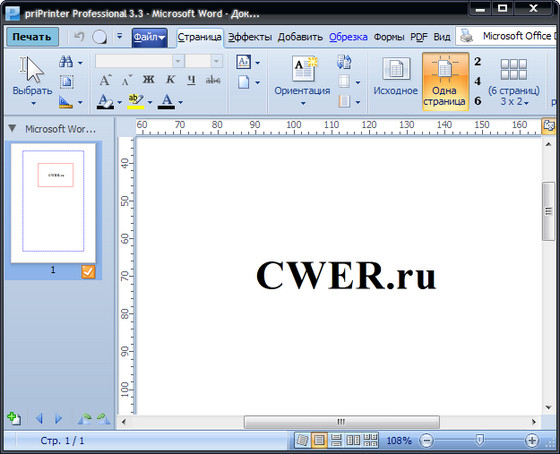Switch to the Страница tab
This screenshot has width=560, height=454.
(200, 37)
